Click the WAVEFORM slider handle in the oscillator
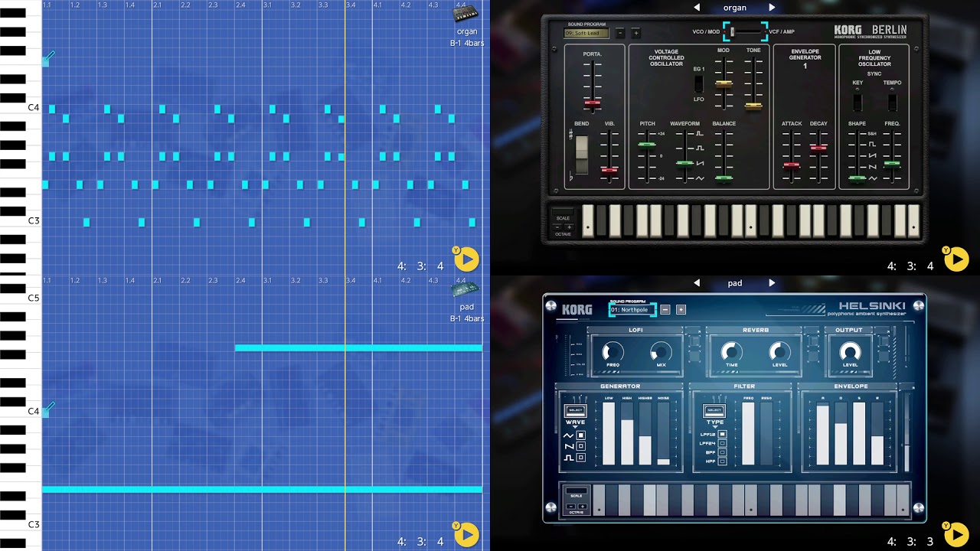 [x=684, y=163]
